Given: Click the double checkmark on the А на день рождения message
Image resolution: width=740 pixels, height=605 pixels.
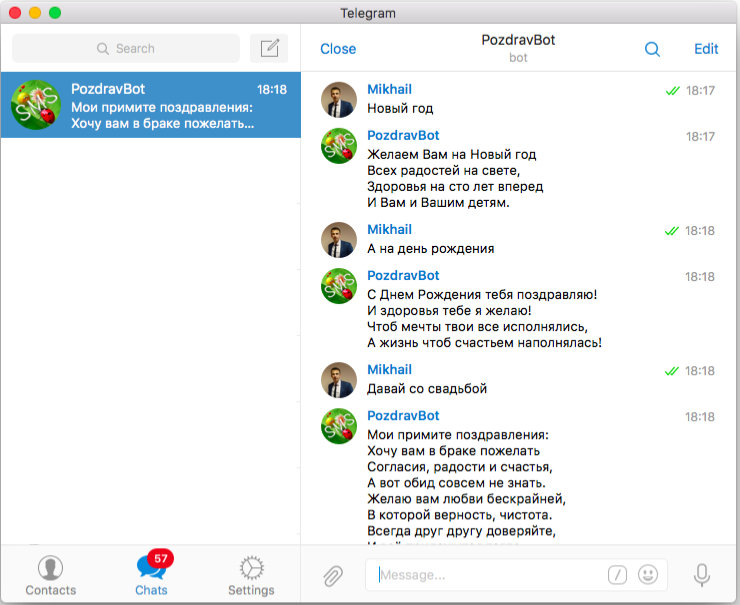Looking at the screenshot, I should pos(672,231).
